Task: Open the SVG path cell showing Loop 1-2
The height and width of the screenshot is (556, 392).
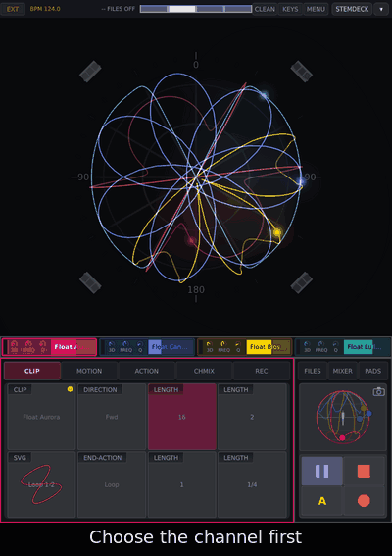Action: click(x=41, y=484)
